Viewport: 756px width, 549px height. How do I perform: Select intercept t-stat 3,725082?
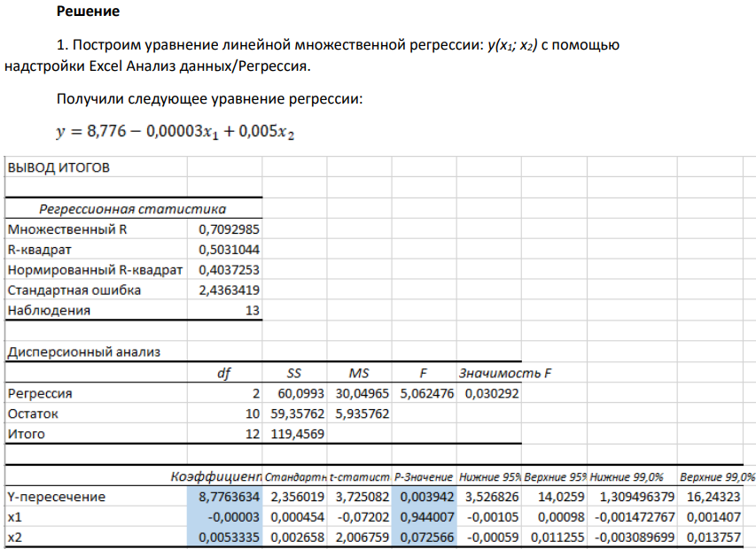click(362, 497)
